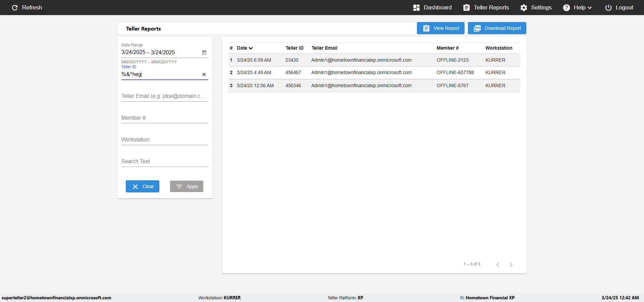Go to next page of results

click(511, 265)
